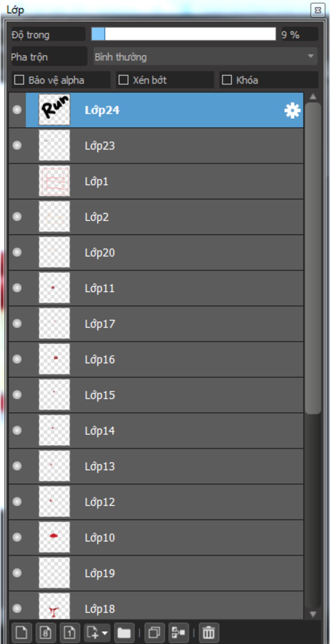Add a new color layer
The height and width of the screenshot is (644, 330).
pos(22,632)
